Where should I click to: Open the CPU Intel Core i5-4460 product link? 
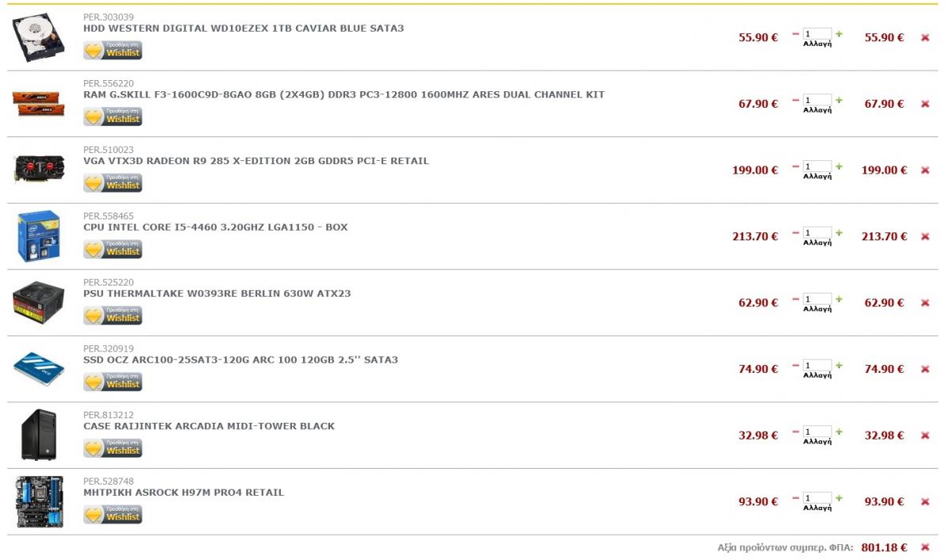coord(216,228)
